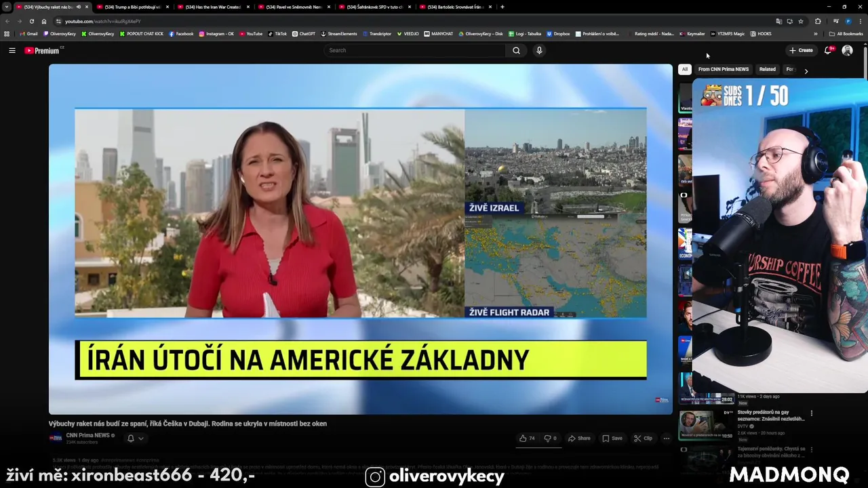Switch to 'Bartošek: Srovnávat Írán' tab
Viewport: 868px width, 488px height.
[x=456, y=7]
